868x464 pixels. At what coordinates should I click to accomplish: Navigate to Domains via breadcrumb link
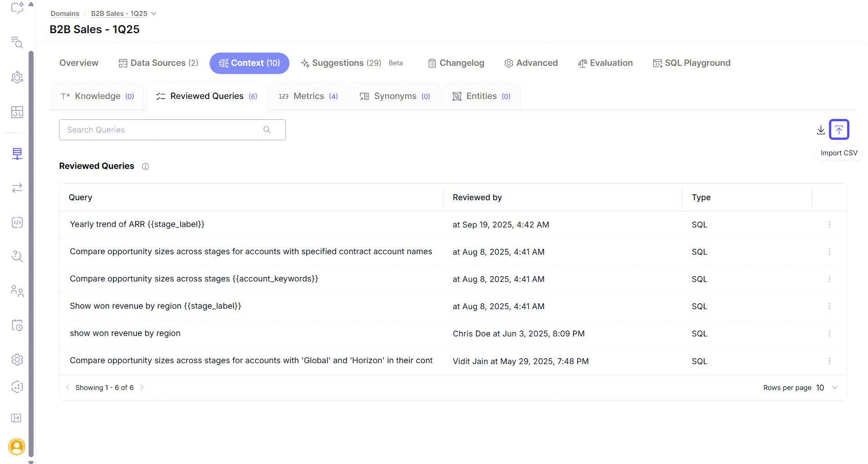coord(64,13)
